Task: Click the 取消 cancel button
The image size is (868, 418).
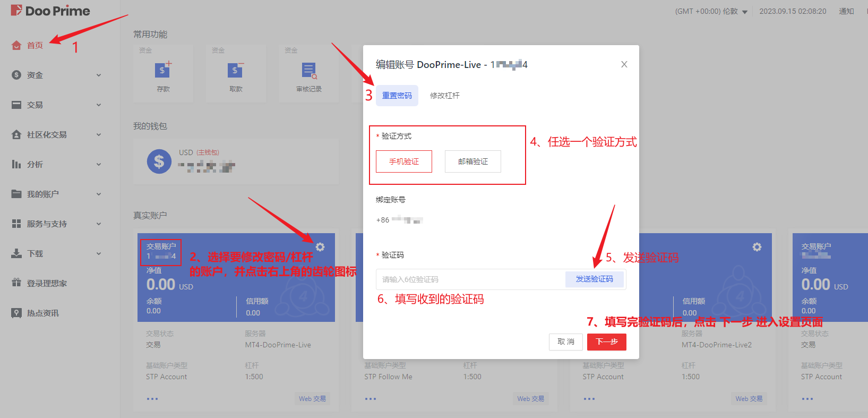Action: click(x=566, y=342)
